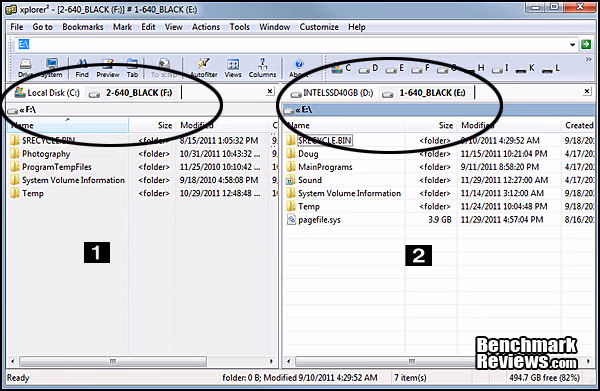Viewport: 600px width, 391px height.
Task: Click left pane scroll right arrow
Action: pos(271,361)
